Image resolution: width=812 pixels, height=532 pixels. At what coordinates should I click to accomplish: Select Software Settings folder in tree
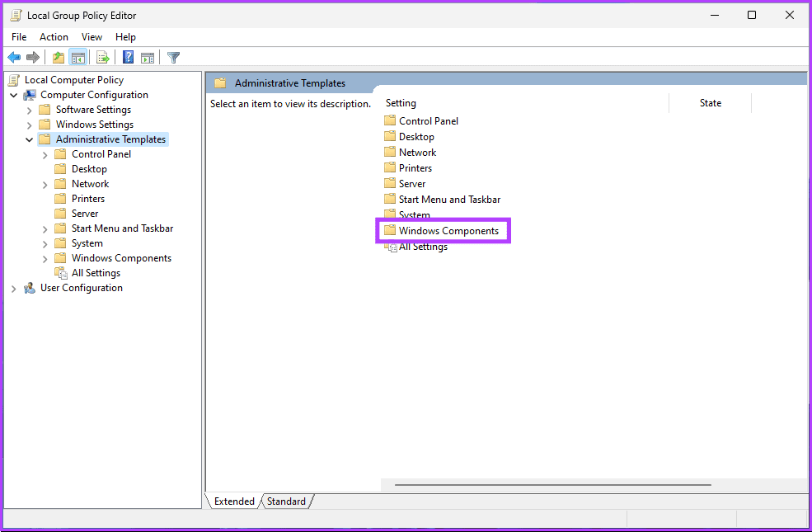[93, 110]
